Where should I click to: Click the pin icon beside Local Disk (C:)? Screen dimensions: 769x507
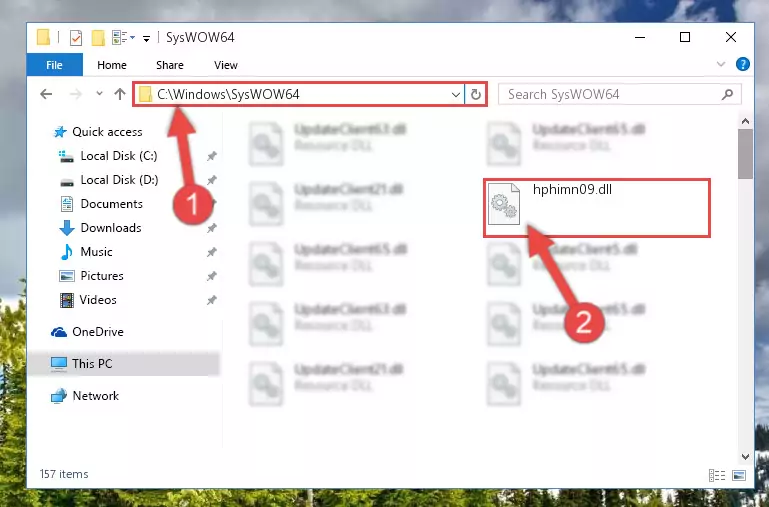211,156
